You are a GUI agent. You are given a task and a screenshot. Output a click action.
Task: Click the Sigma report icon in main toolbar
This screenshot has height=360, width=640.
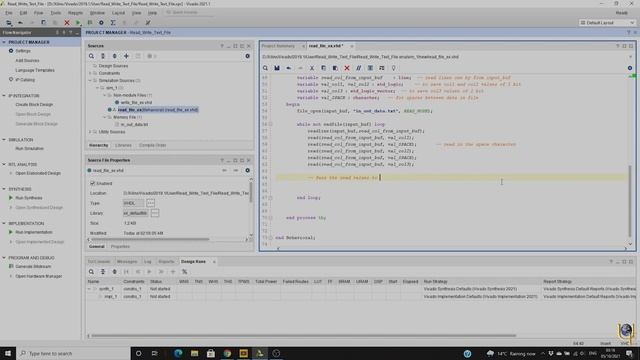tap(113, 22)
